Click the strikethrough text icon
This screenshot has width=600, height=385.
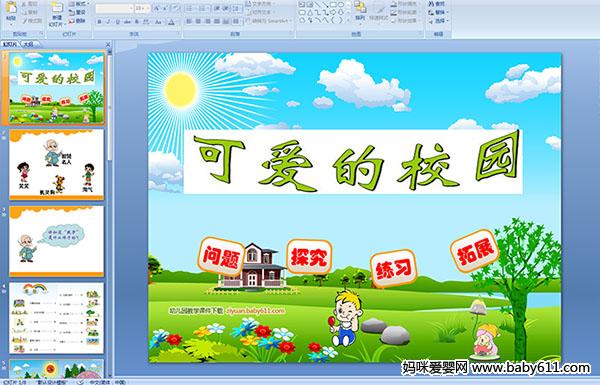[x=127, y=22]
